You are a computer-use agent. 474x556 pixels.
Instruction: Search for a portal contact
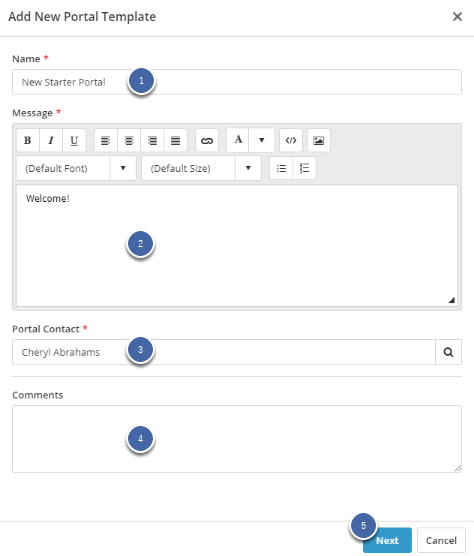[448, 352]
